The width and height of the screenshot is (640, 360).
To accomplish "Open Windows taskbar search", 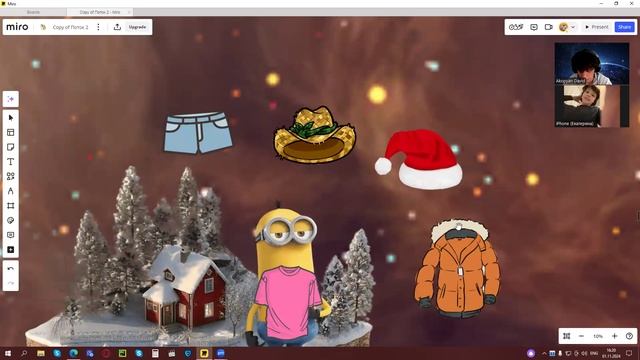I will pyautogui.click(x=24, y=353).
